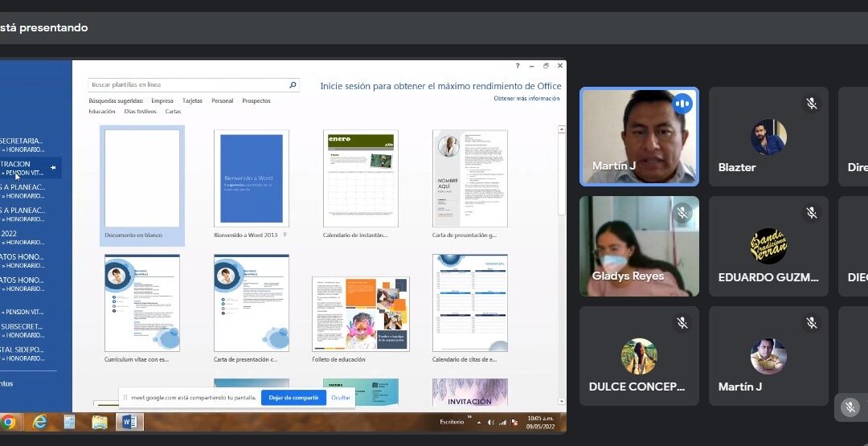Click the pin icon beside the highlighted recent document
The image size is (868, 446).
click(x=53, y=168)
